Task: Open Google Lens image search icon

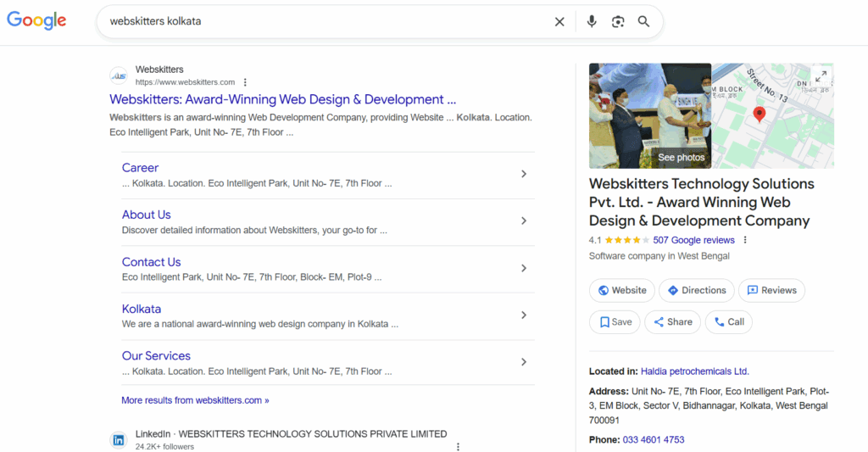Action: (618, 21)
